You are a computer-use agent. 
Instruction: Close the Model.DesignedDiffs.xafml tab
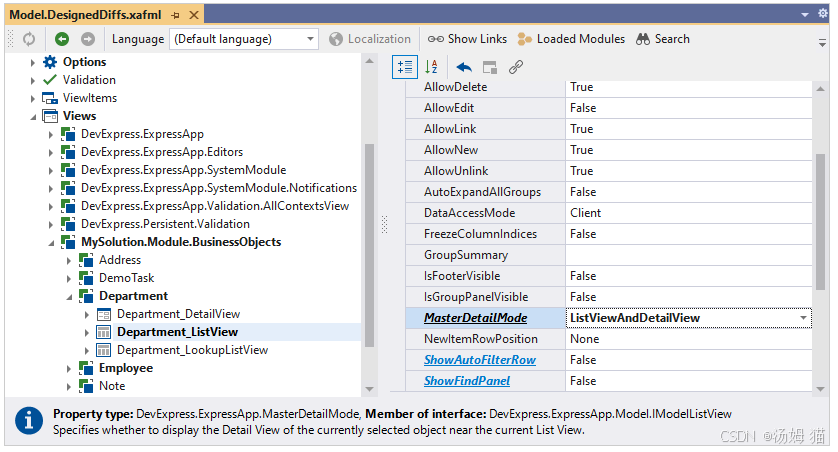194,15
